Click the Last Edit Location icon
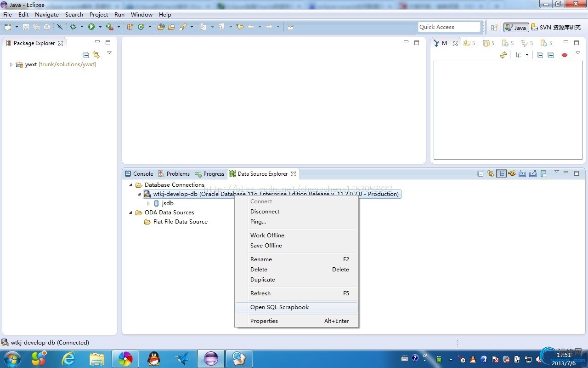This screenshot has width=588, height=368. [x=240, y=27]
